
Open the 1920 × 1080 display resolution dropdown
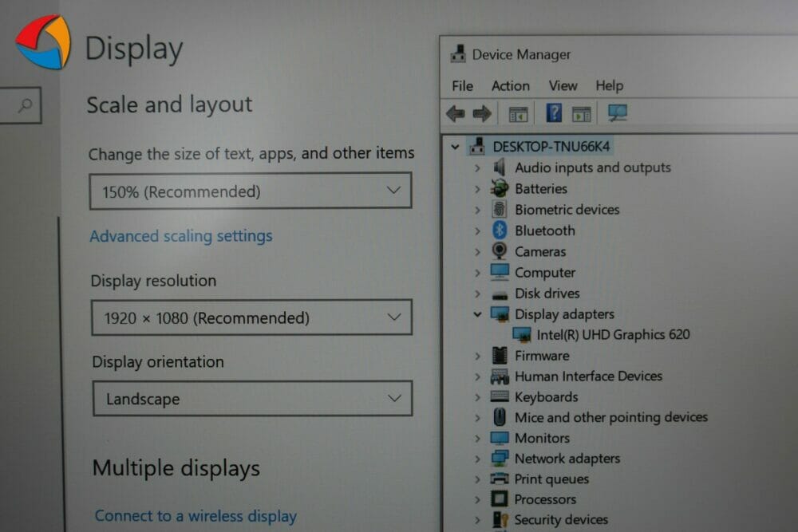(251, 317)
